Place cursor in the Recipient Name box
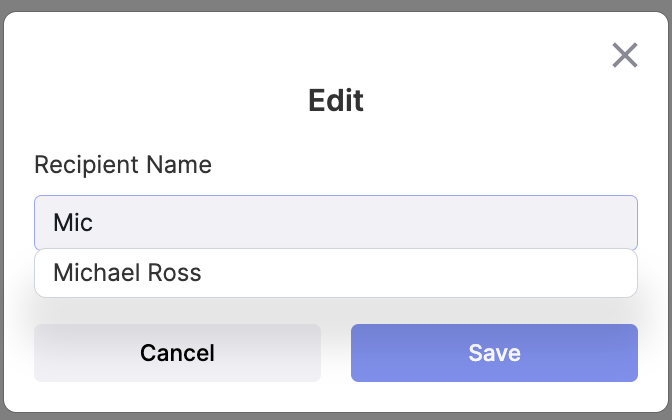Viewport: 672px width, 420px height. (336, 222)
